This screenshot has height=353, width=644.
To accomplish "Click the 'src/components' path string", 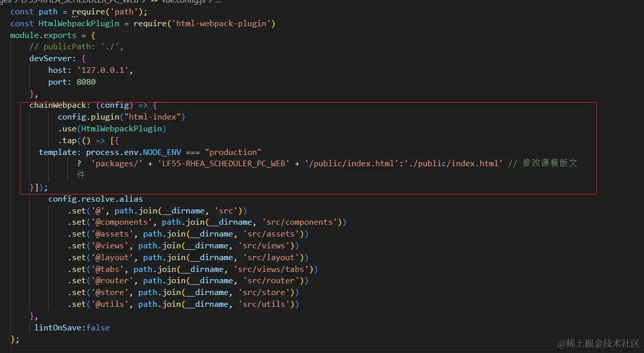I will click(300, 222).
